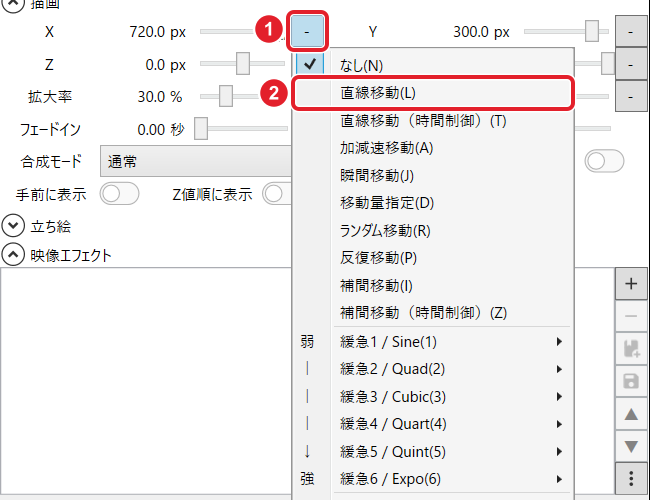This screenshot has width=650, height=500.
Task: Click the 拡大率 slider handle
Action: (226, 96)
